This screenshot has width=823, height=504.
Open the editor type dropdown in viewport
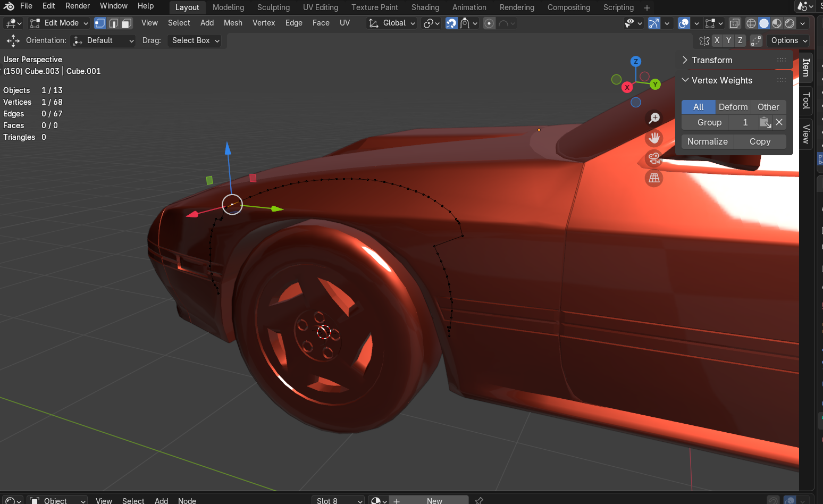pyautogui.click(x=13, y=23)
